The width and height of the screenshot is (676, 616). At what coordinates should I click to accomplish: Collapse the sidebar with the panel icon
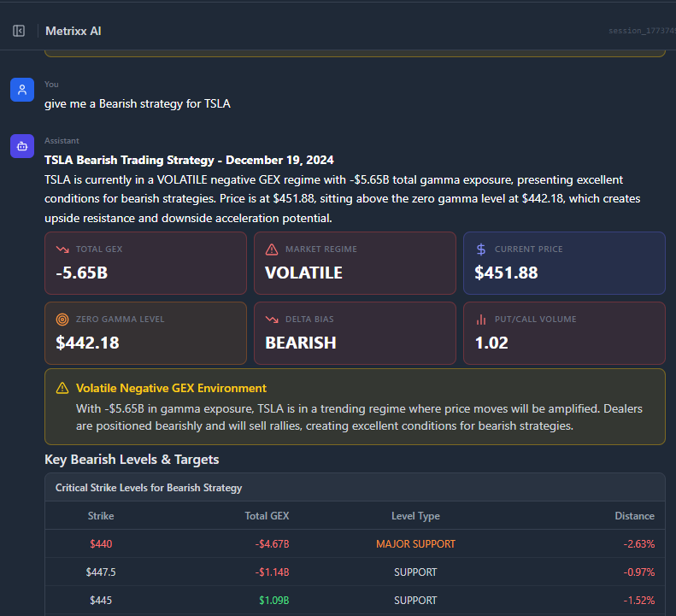19,31
